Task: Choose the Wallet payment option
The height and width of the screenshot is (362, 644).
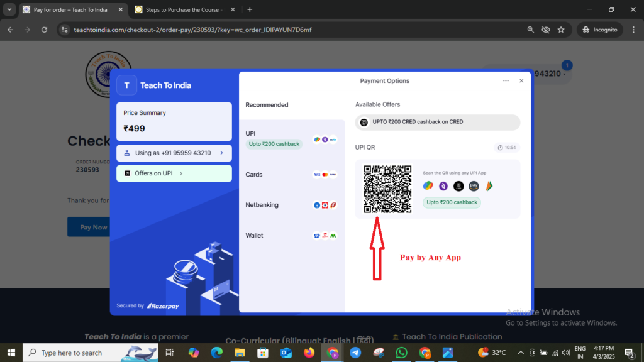Action: [292, 236]
